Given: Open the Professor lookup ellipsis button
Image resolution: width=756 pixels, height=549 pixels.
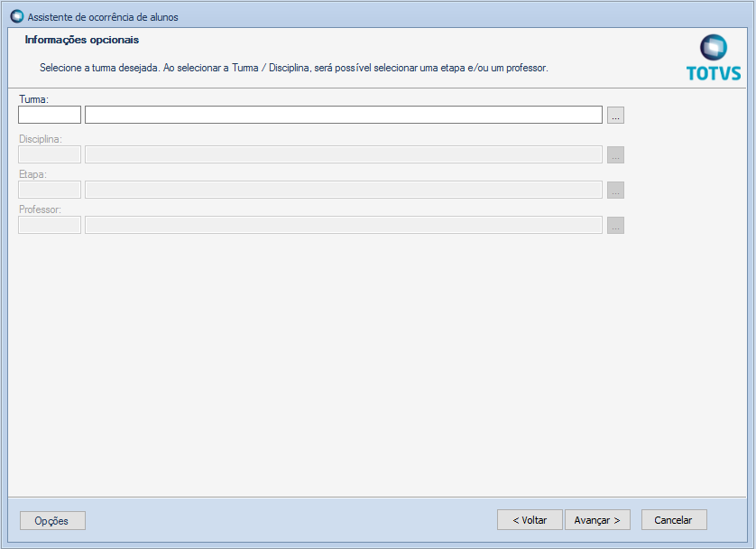Looking at the screenshot, I should point(615,226).
